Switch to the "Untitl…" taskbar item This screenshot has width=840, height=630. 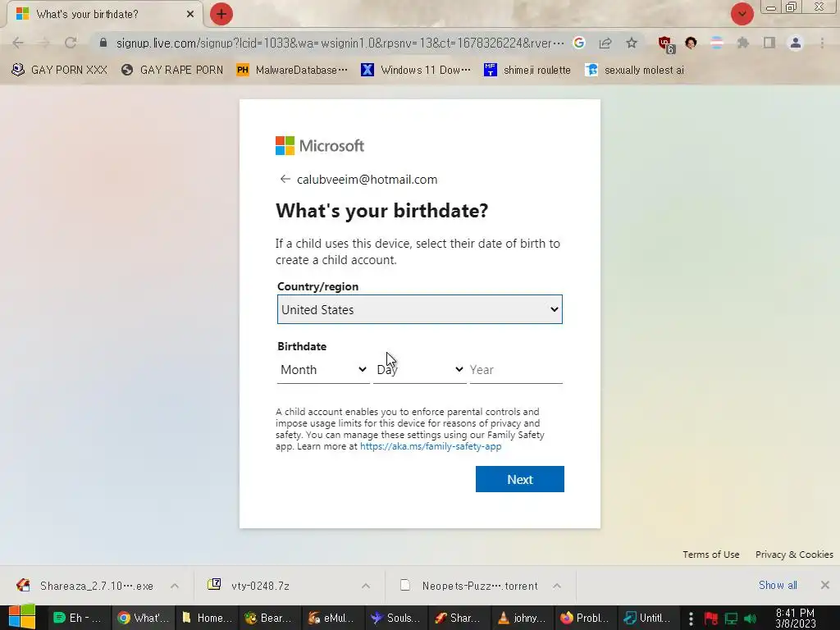point(648,618)
